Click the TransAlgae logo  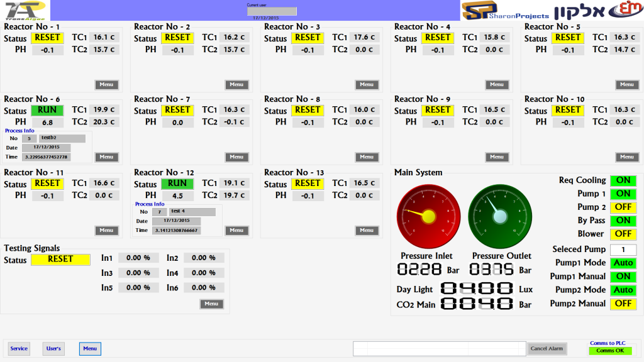coord(23,10)
